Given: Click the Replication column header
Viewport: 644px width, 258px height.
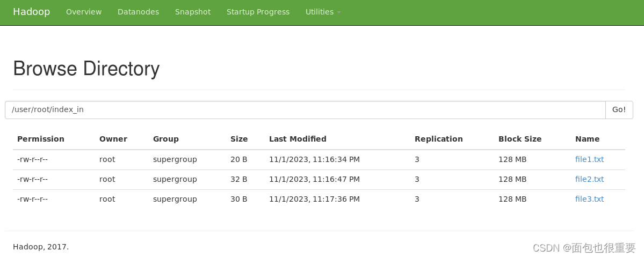Looking at the screenshot, I should pyautogui.click(x=439, y=139).
